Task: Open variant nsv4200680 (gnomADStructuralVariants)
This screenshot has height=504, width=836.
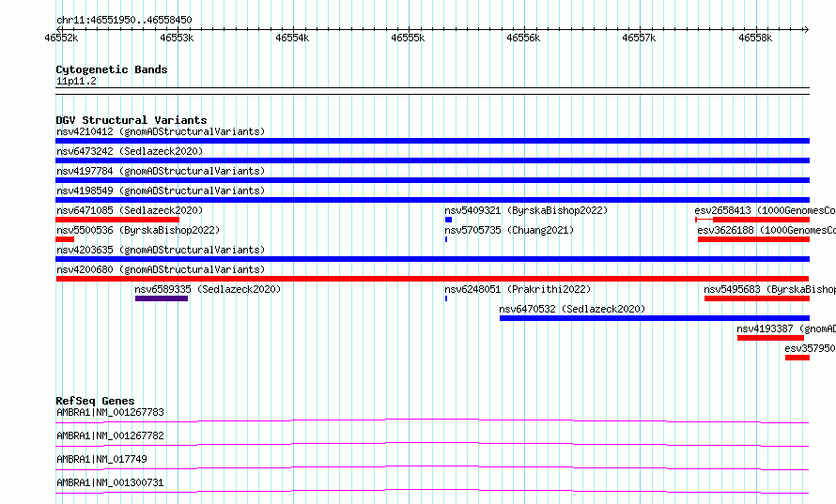Action: tap(161, 269)
